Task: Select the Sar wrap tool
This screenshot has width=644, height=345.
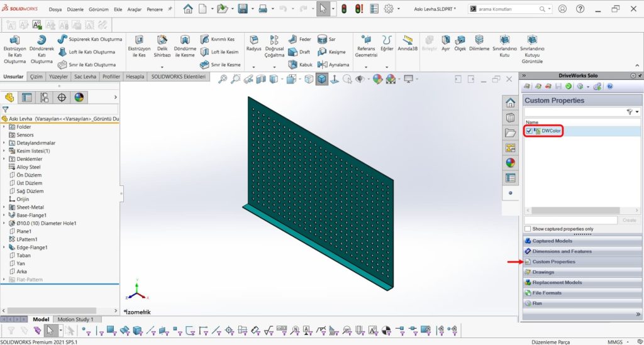Action: tap(326, 40)
